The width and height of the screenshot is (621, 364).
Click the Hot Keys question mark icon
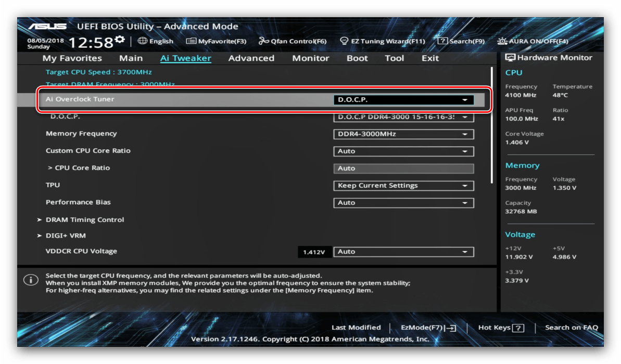click(x=518, y=328)
